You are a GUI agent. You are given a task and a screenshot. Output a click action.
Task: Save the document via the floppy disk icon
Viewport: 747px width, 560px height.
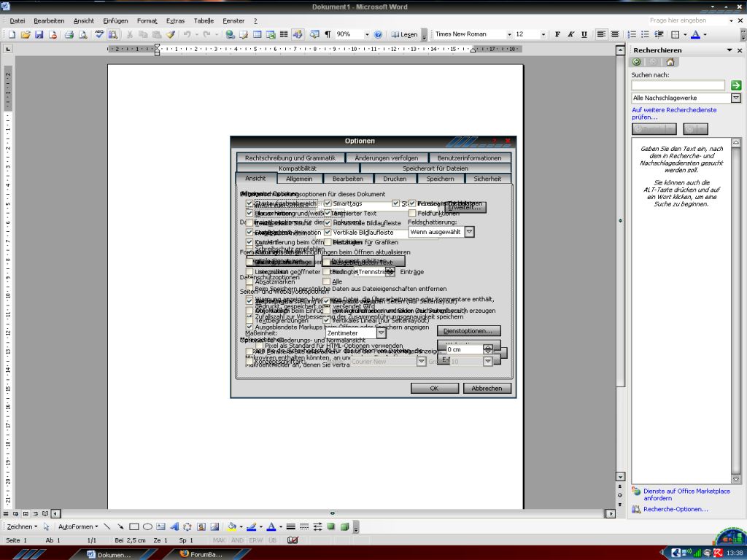coord(39,34)
